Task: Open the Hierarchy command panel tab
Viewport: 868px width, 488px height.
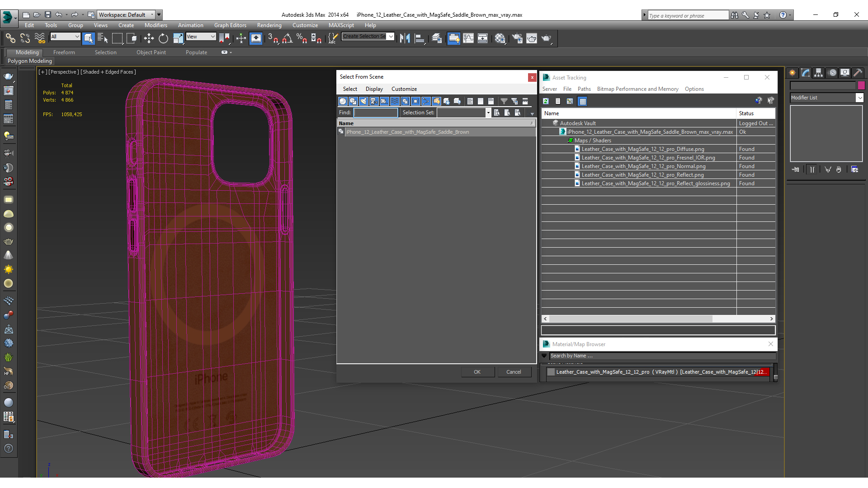Action: point(819,73)
